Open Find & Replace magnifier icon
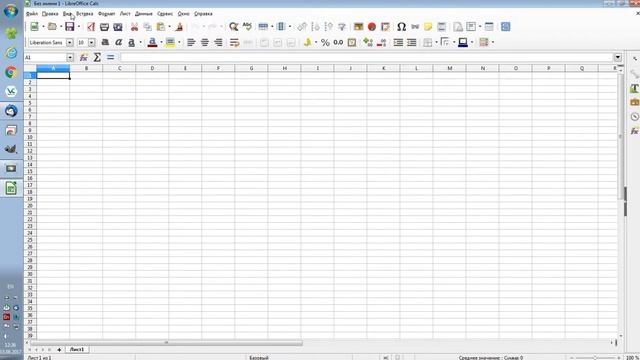 click(x=233, y=27)
